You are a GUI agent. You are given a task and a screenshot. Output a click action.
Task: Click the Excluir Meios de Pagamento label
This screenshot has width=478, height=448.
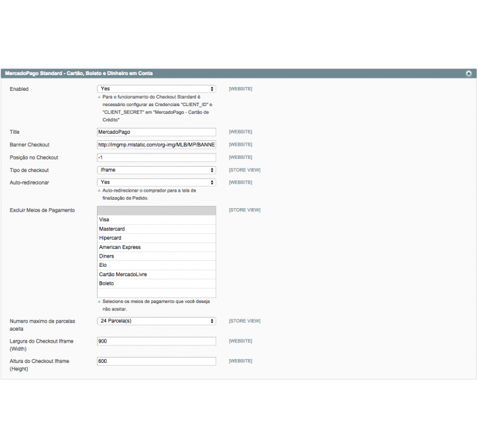click(42, 210)
